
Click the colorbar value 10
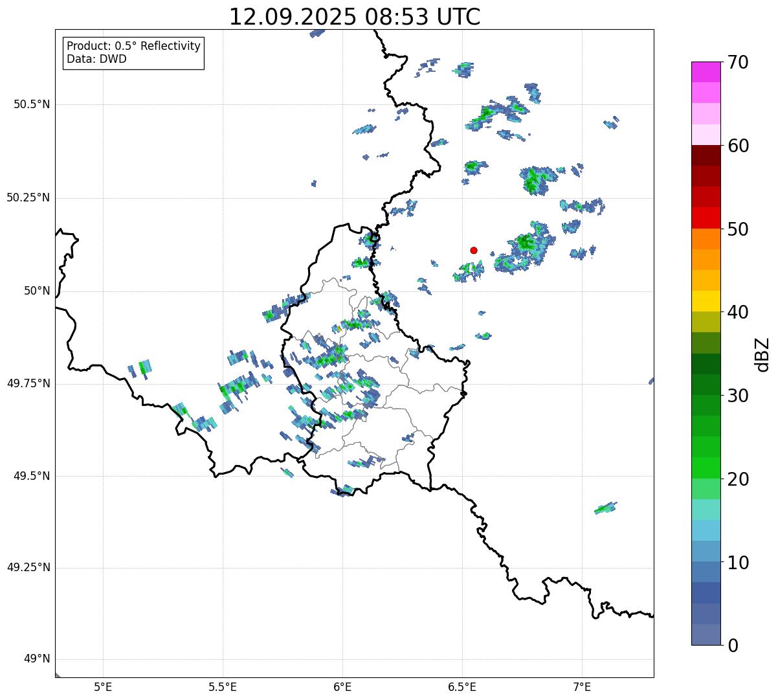point(738,563)
